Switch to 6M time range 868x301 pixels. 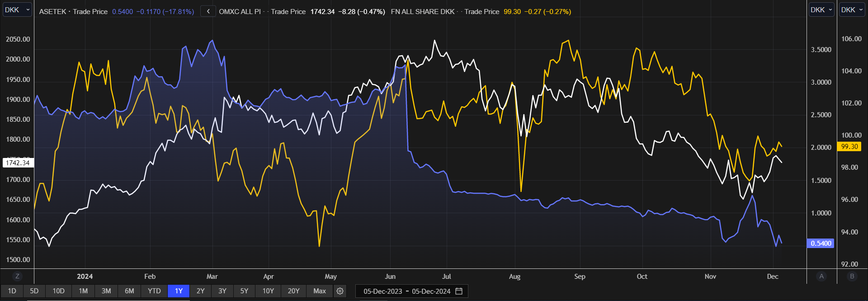[129, 291]
